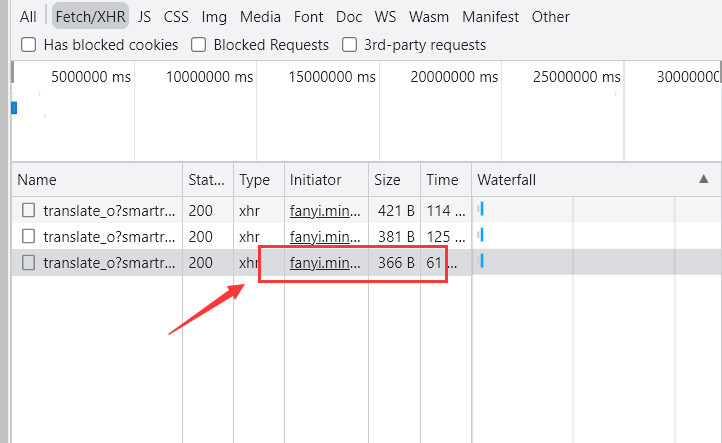Filter requests by CSS type
The image size is (722, 443).
176,17
